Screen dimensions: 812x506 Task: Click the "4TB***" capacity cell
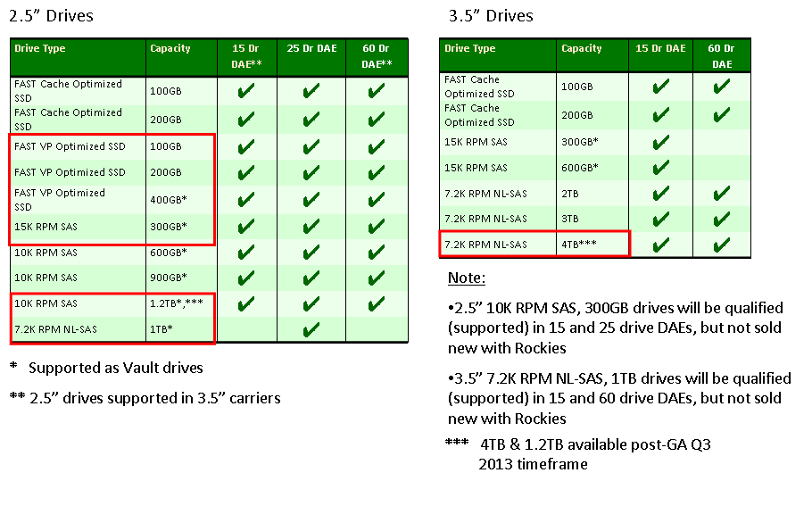click(579, 244)
